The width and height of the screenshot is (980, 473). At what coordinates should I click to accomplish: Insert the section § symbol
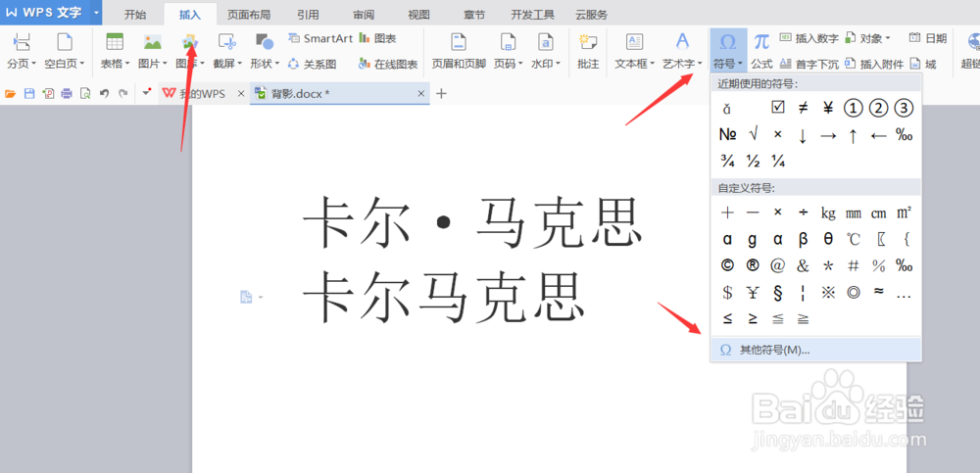point(777,292)
